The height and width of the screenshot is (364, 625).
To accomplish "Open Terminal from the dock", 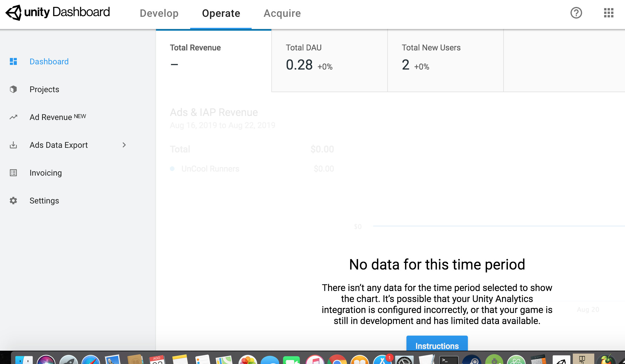I will 449,361.
